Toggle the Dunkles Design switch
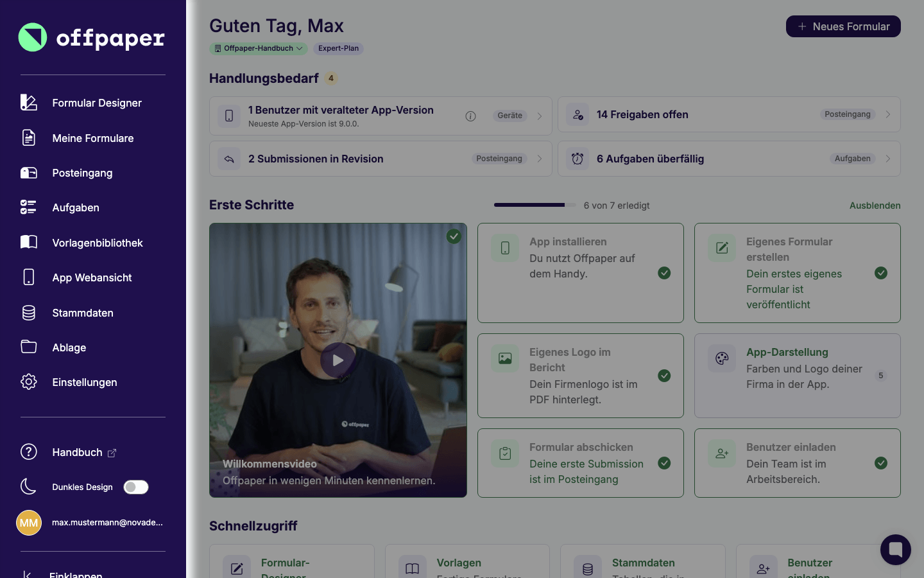Viewport: 924px width, 578px height. click(136, 487)
